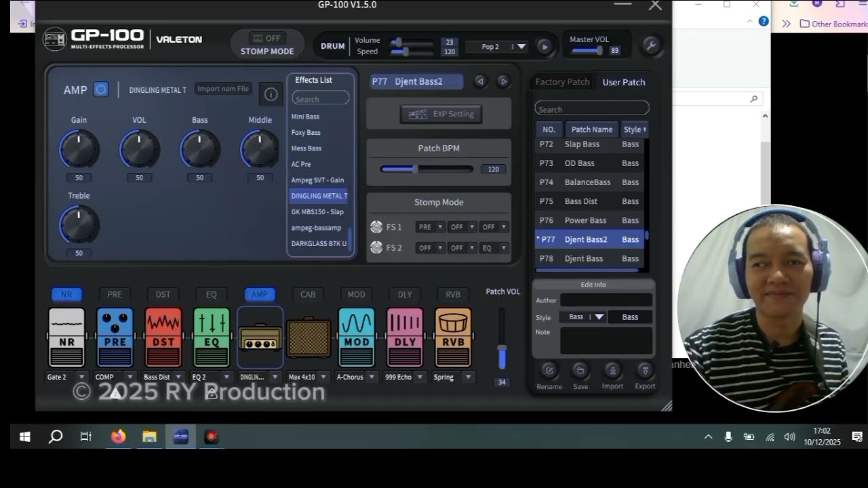
Task: Open the amp info icon
Action: [271, 94]
